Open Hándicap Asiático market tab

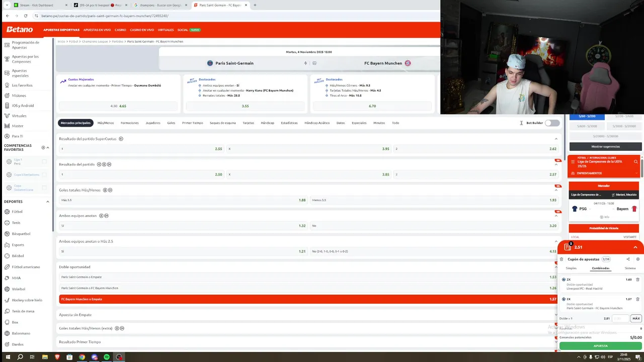click(317, 123)
